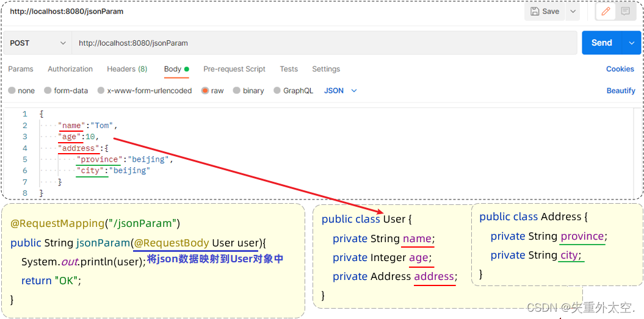644x319 pixels.
Task: Expand the Send options arrow
Action: click(632, 43)
